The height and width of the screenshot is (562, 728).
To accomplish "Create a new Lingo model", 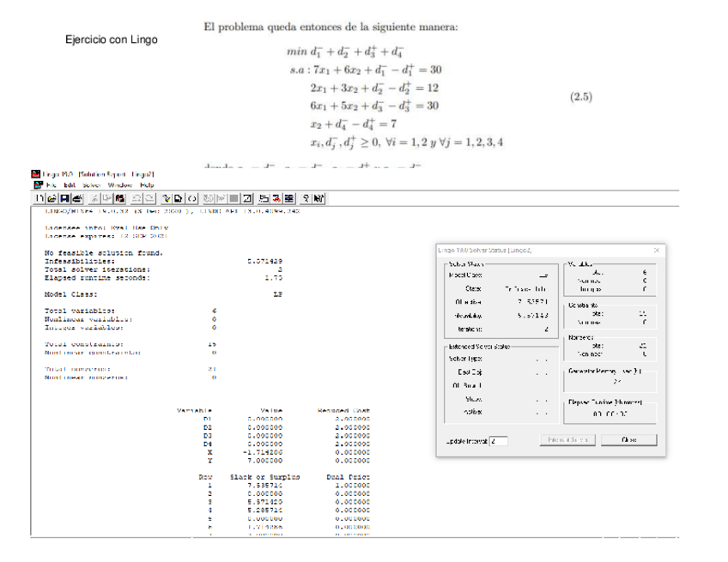I will [39, 198].
